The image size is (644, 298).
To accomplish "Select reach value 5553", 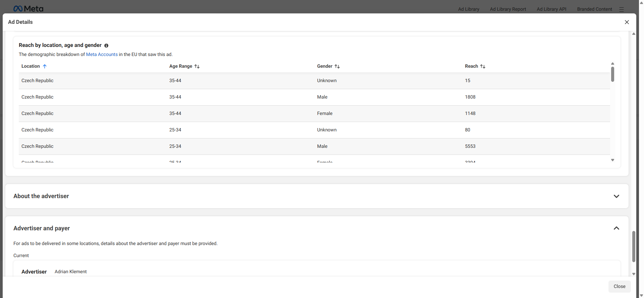I will (470, 146).
